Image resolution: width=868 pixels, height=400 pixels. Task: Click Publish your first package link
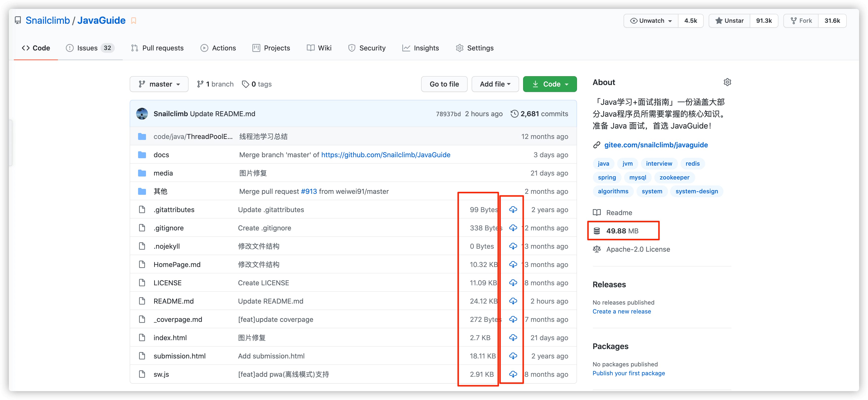click(x=629, y=373)
